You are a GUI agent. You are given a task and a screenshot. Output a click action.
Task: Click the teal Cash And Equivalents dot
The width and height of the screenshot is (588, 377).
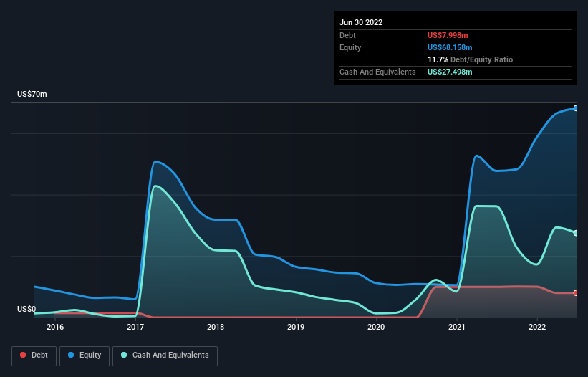click(124, 355)
